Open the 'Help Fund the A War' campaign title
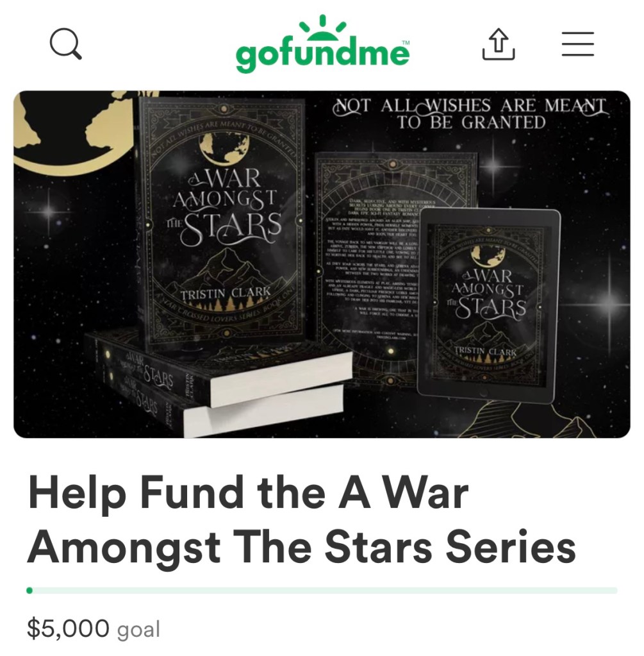 [x=301, y=519]
